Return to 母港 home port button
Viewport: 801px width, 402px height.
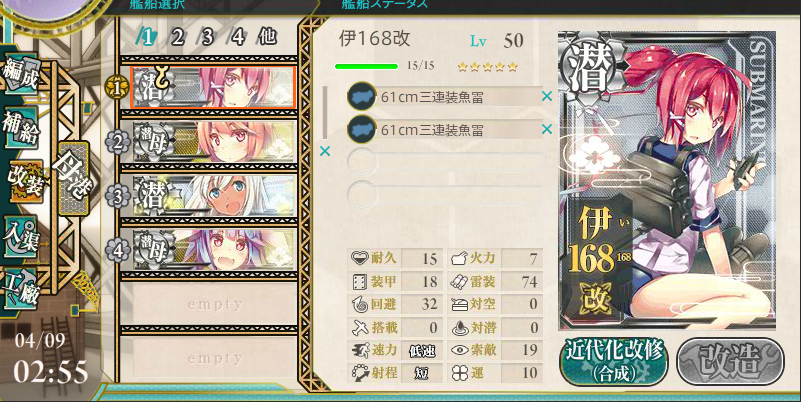74,178
